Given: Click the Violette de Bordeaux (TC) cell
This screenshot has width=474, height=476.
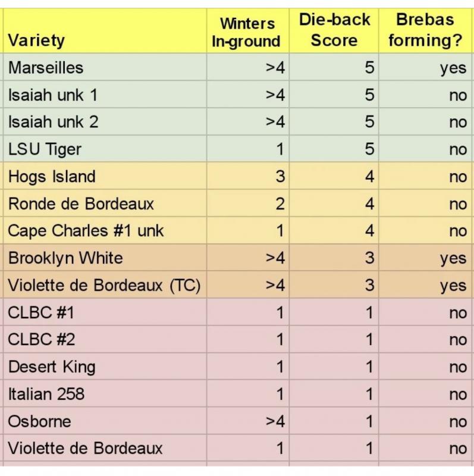Looking at the screenshot, I should pos(104,285).
